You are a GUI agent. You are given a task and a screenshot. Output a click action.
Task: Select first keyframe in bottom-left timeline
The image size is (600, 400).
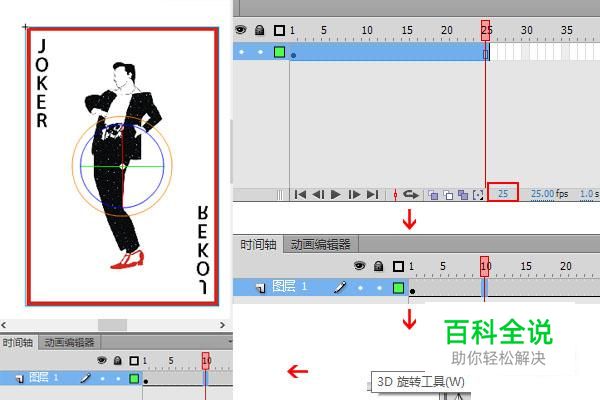tap(146, 381)
